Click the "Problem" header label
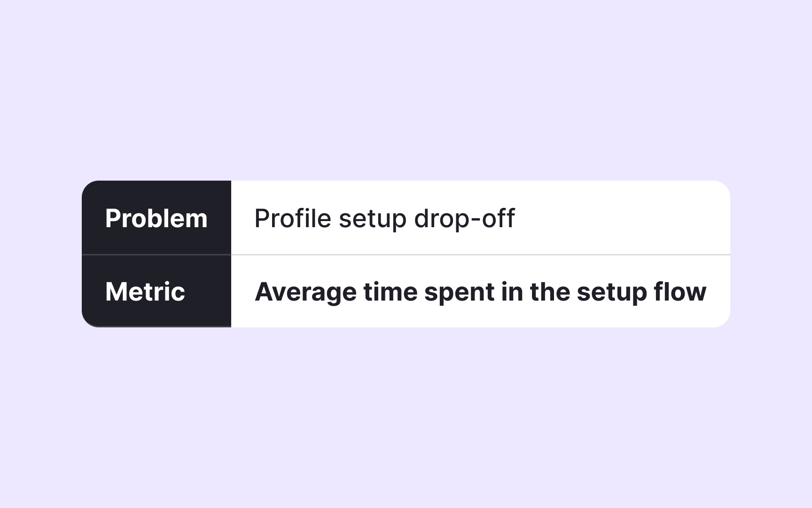This screenshot has height=508, width=812. 156,218
